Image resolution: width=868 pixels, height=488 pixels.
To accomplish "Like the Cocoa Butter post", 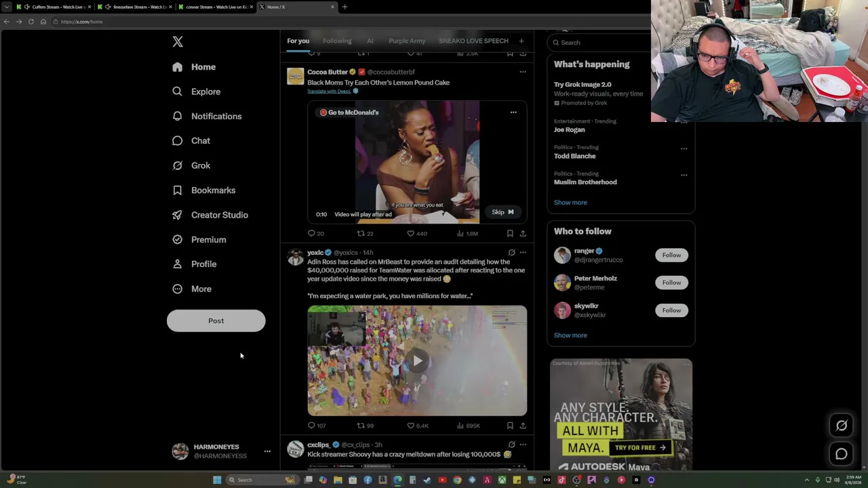I will pos(416,234).
